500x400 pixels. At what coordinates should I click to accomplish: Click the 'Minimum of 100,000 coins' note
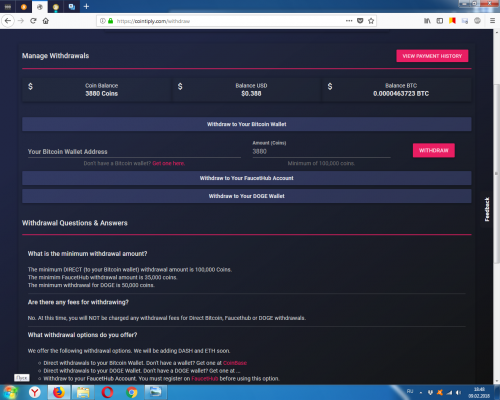click(321, 163)
